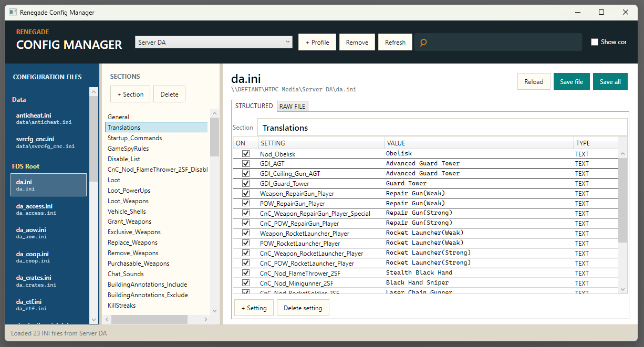
Task: Click the Delete section button
Action: pos(169,94)
